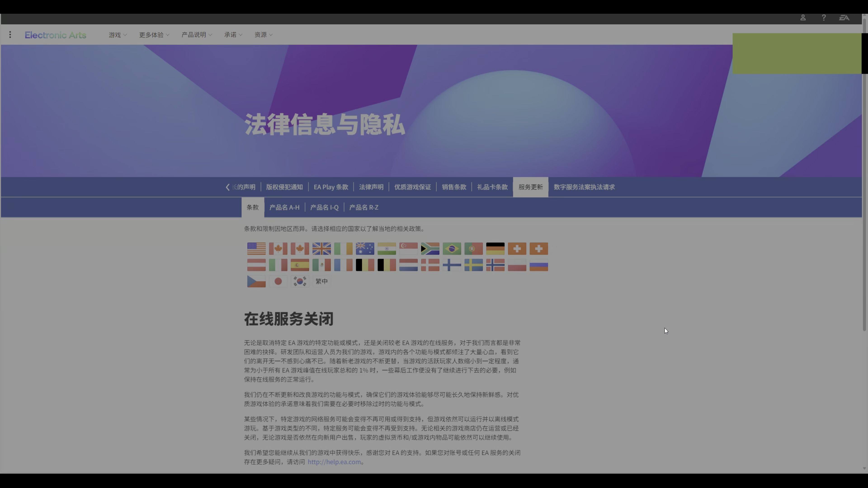This screenshot has width=868, height=488.
Task: Select the South Africa flag
Action: pyautogui.click(x=430, y=249)
